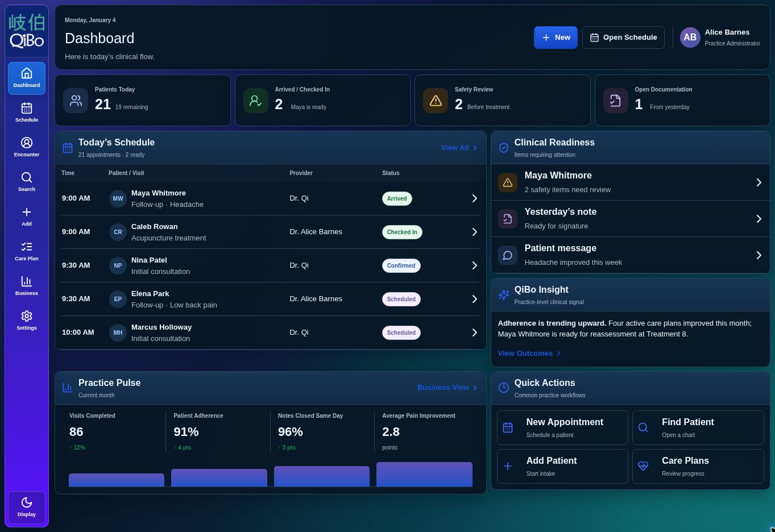Click the Confirmed status badge
The width and height of the screenshot is (775, 532).
[x=401, y=265]
